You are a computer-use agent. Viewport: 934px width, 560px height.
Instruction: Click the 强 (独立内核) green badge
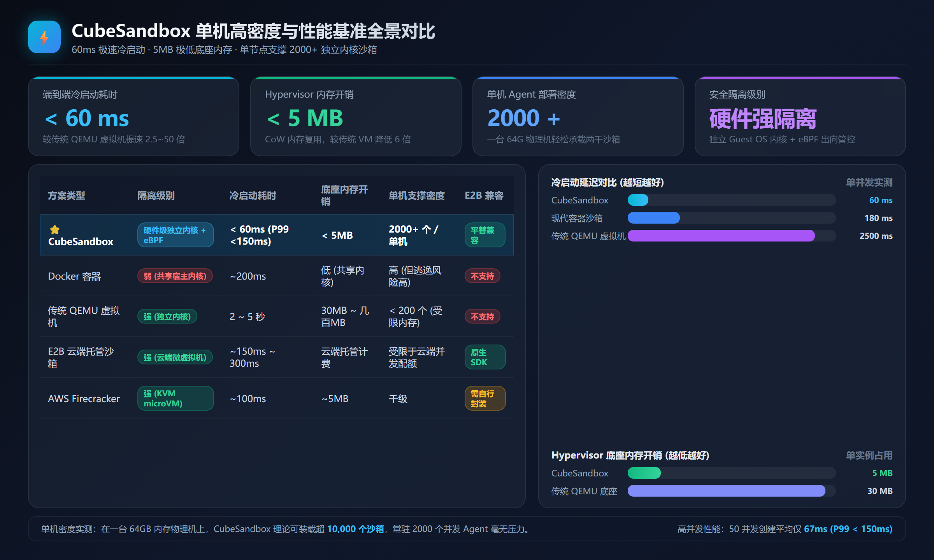pos(167,317)
